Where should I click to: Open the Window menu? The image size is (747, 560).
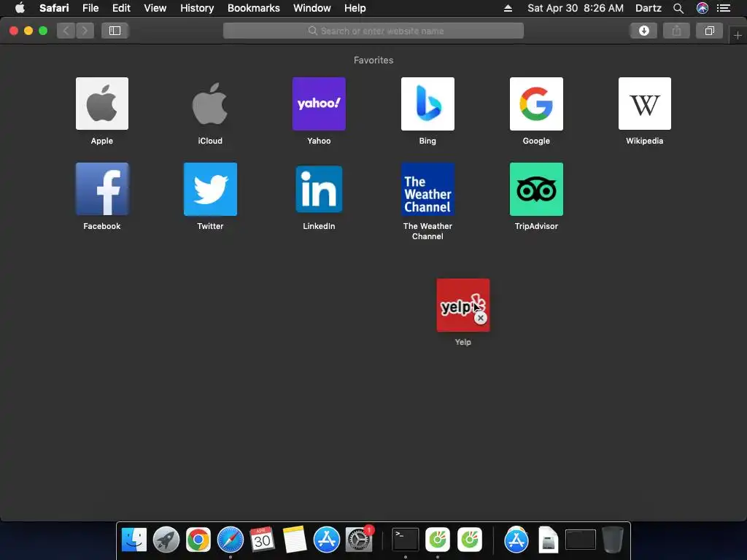[x=312, y=8]
